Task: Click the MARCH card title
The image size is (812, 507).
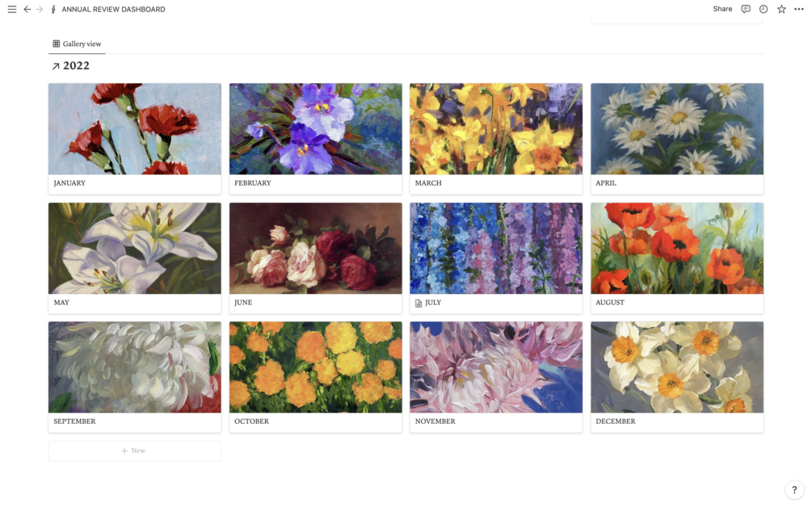Action: pyautogui.click(x=428, y=183)
